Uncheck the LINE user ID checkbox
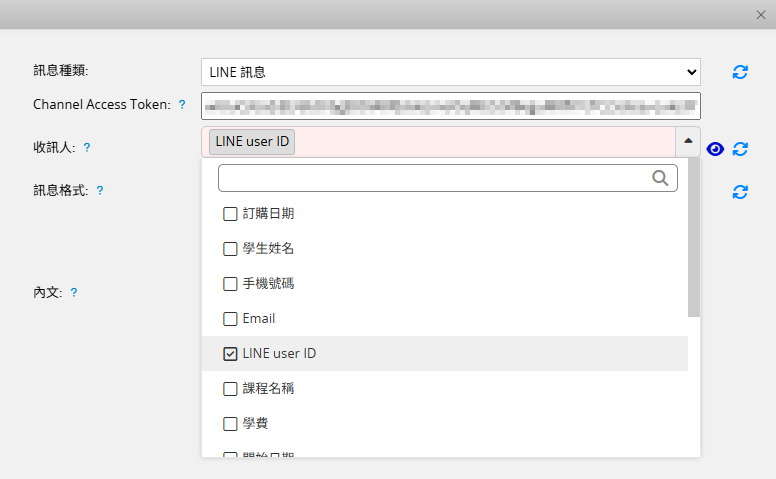The height and width of the screenshot is (479, 776). pos(230,353)
